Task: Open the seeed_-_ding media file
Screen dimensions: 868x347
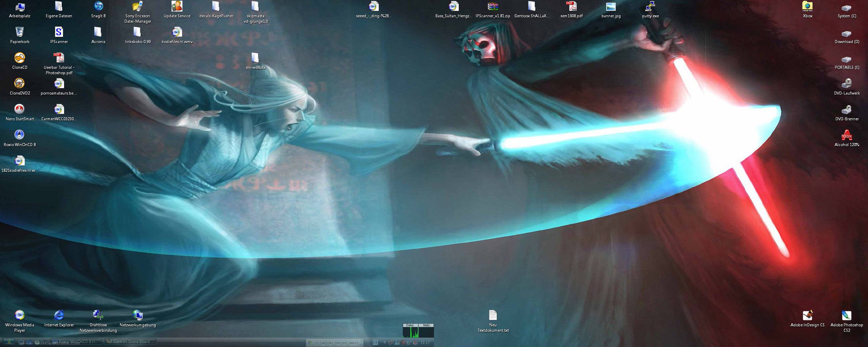Action: pos(374,10)
